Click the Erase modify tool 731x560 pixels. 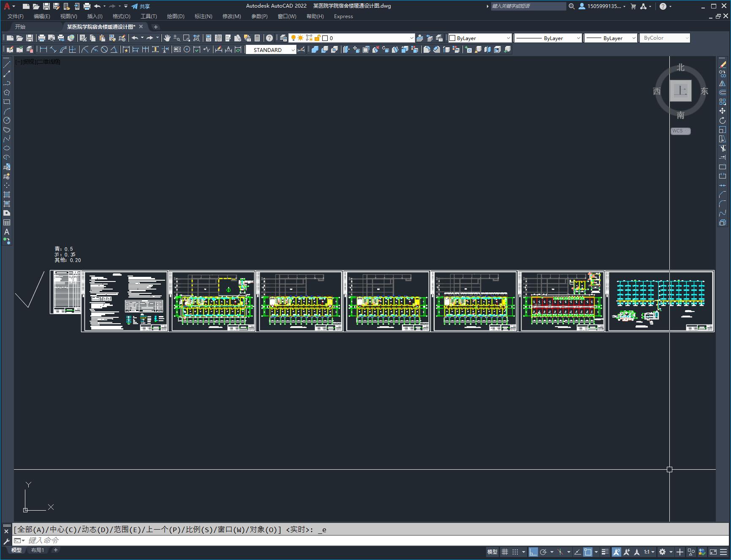coord(723,65)
